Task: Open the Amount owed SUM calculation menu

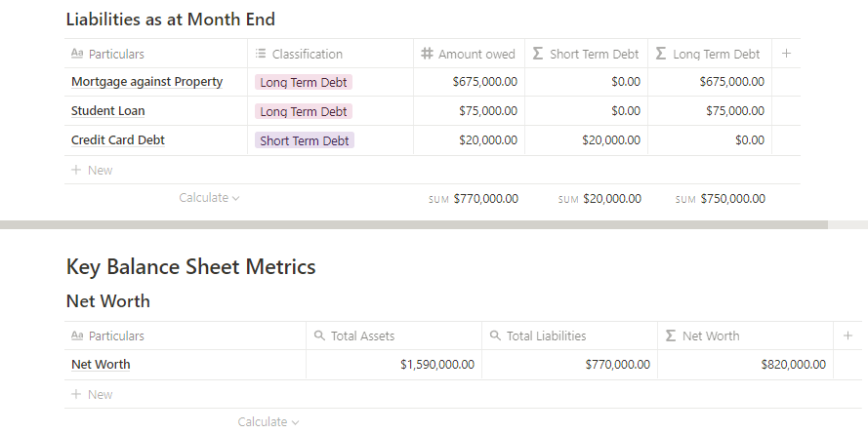Action: [x=474, y=198]
